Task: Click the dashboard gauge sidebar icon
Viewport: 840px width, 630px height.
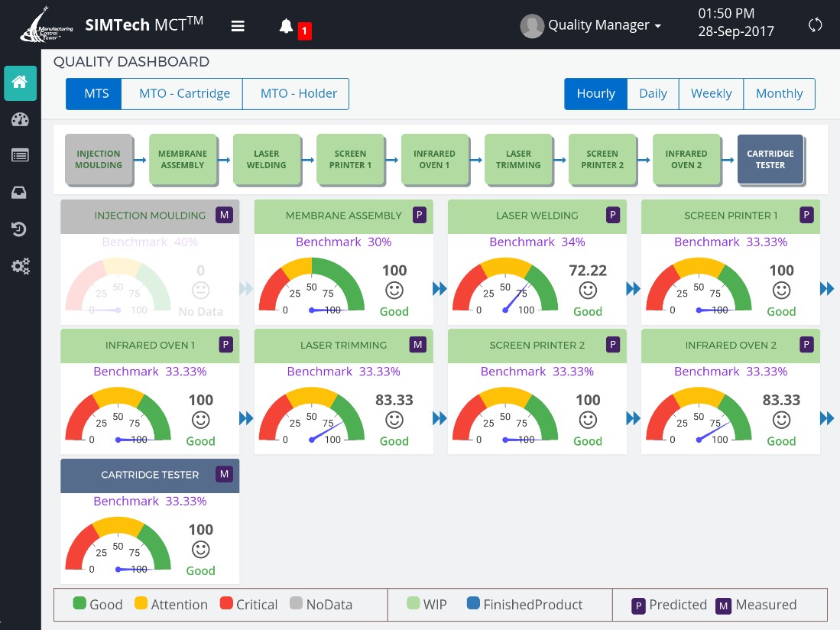Action: [x=20, y=119]
